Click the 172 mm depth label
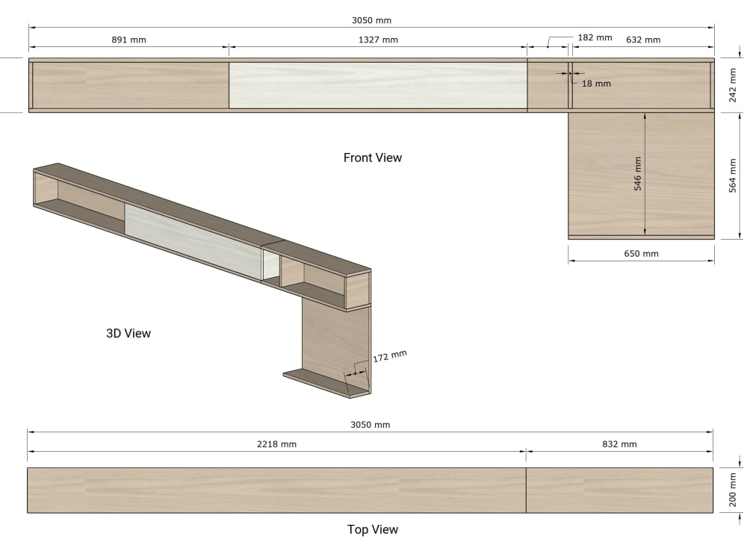 [390, 356]
